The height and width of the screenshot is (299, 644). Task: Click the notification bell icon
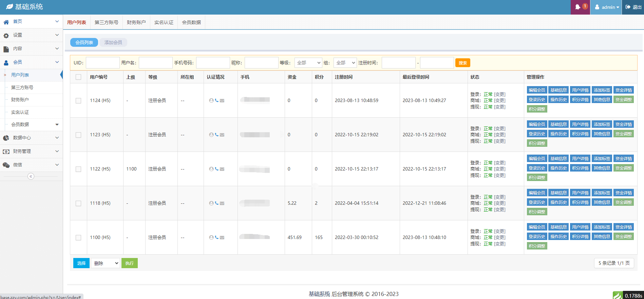tap(578, 7)
